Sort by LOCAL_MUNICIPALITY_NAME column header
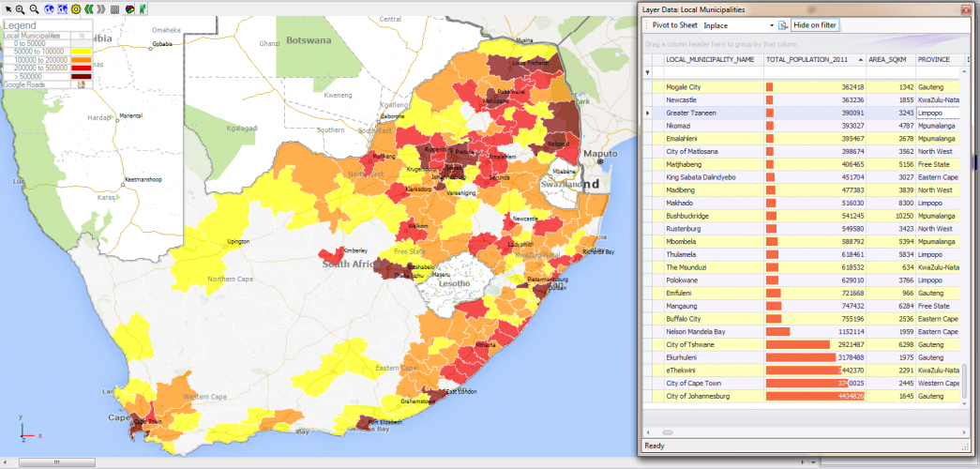The width and height of the screenshot is (980, 469). (x=715, y=59)
